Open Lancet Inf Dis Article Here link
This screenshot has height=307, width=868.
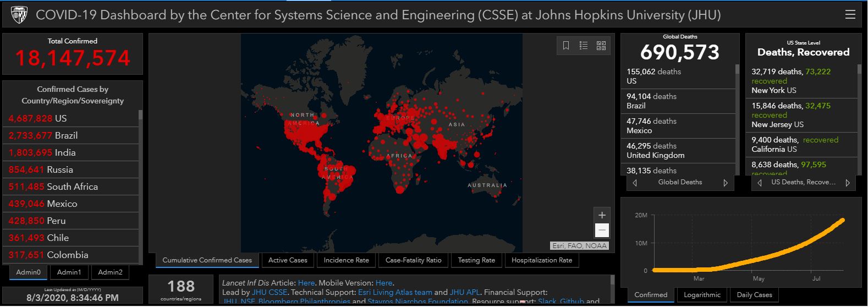pyautogui.click(x=306, y=283)
